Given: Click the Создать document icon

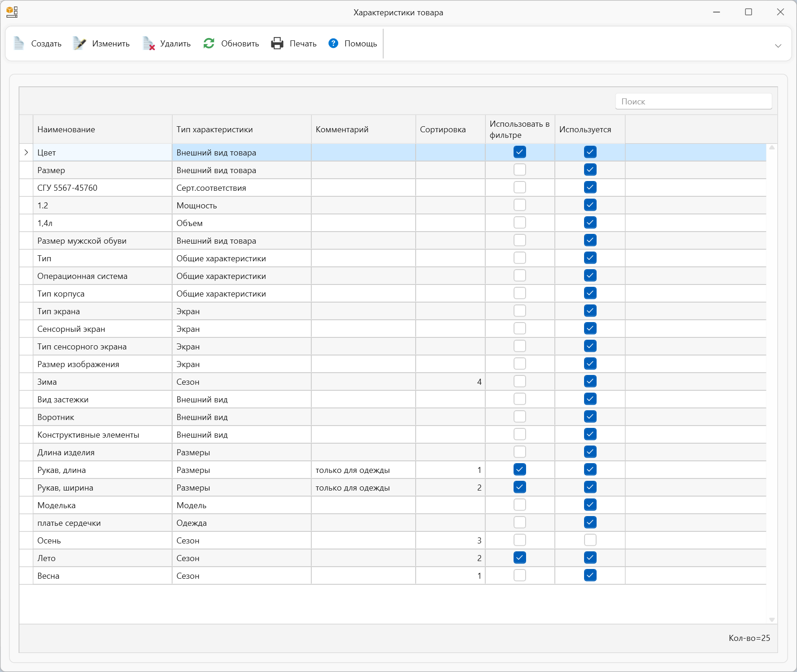Looking at the screenshot, I should (19, 43).
